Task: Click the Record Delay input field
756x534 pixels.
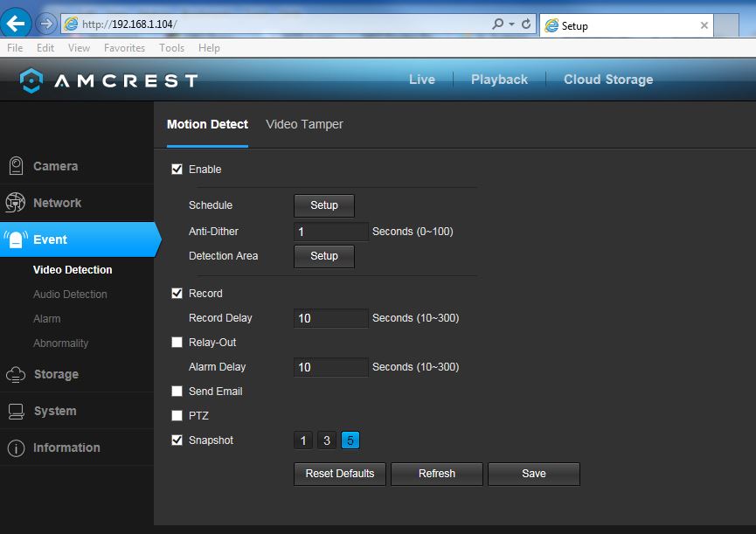Action: 330,318
